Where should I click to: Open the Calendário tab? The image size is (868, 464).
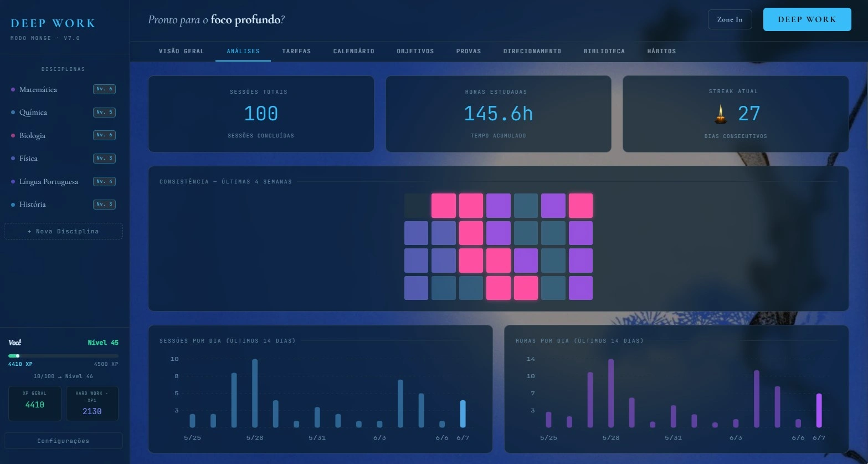tap(354, 51)
